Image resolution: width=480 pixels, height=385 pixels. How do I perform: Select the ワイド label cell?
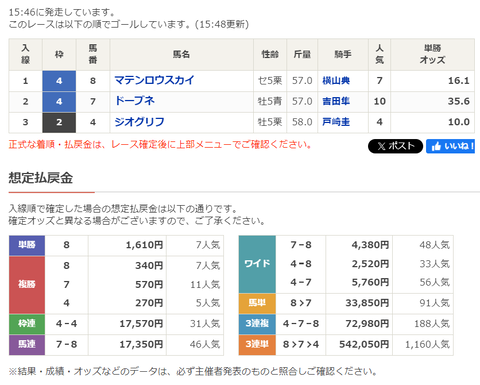tap(257, 264)
